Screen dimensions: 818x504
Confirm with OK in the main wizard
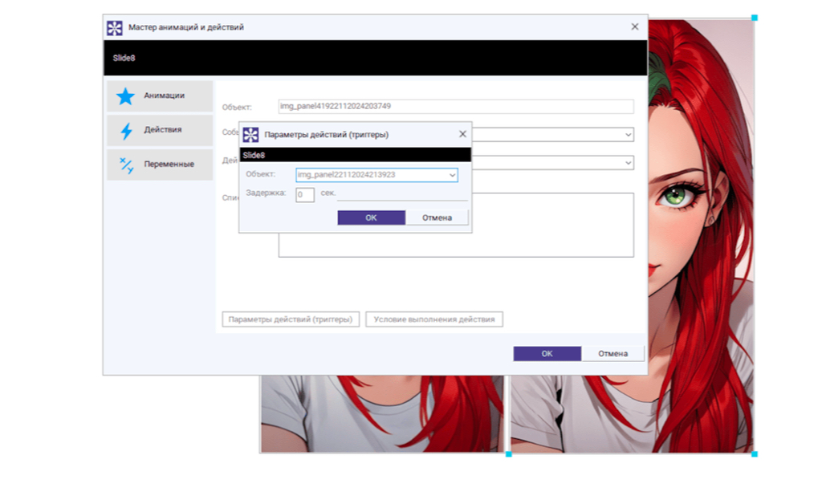coord(547,354)
